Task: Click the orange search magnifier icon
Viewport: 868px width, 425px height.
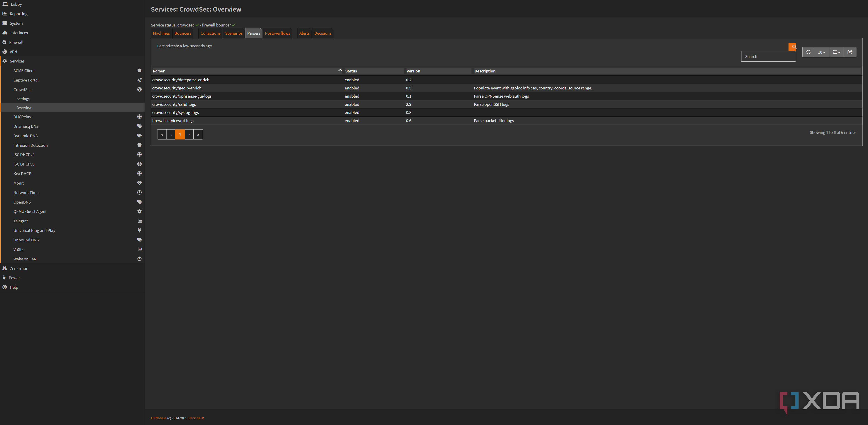Action: coord(792,47)
